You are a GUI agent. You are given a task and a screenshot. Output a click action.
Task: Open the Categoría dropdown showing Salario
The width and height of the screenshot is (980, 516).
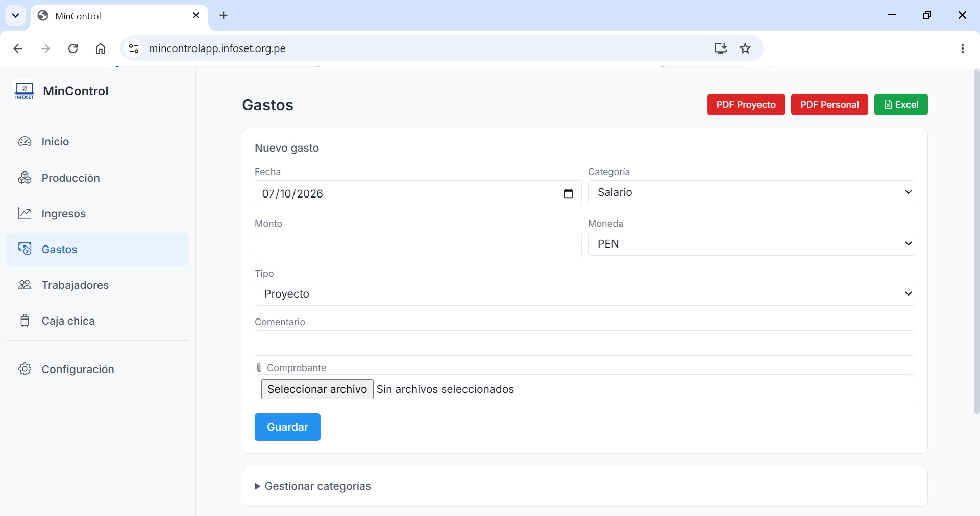751,192
